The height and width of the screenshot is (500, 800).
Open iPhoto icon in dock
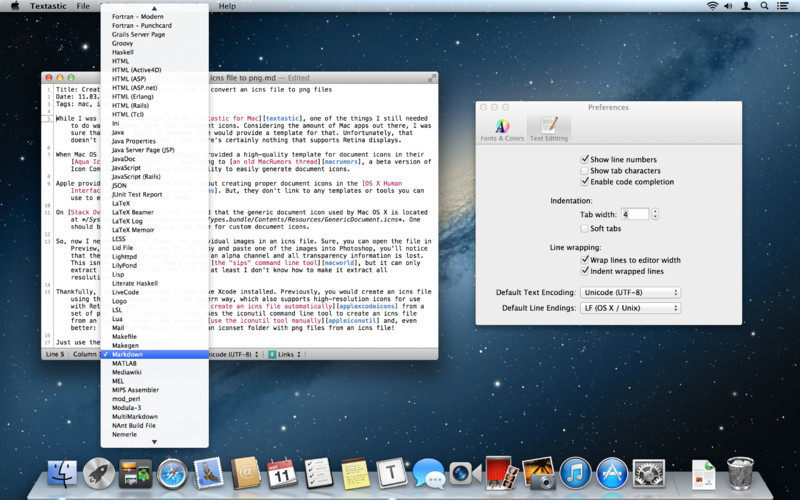tap(539, 473)
